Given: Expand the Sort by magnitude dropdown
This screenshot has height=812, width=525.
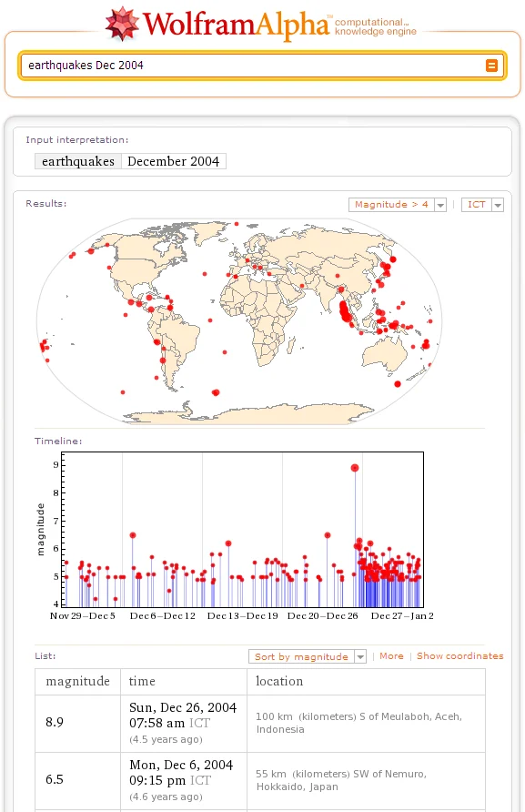Looking at the screenshot, I should tap(360, 656).
